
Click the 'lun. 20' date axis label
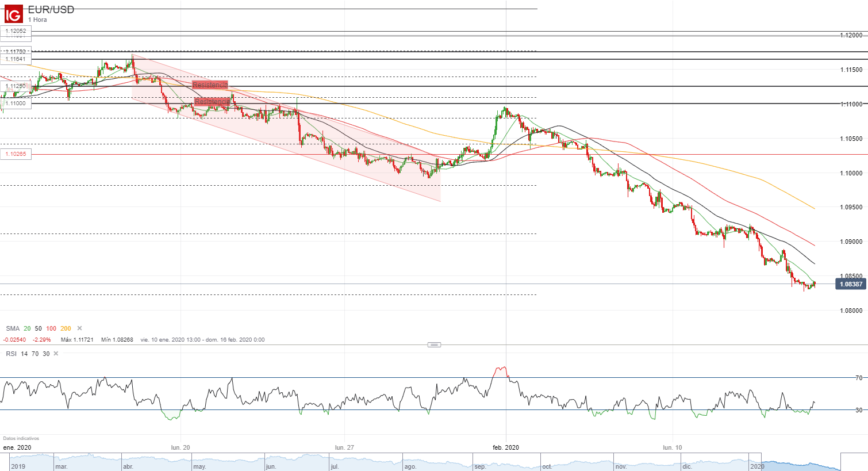click(180, 447)
